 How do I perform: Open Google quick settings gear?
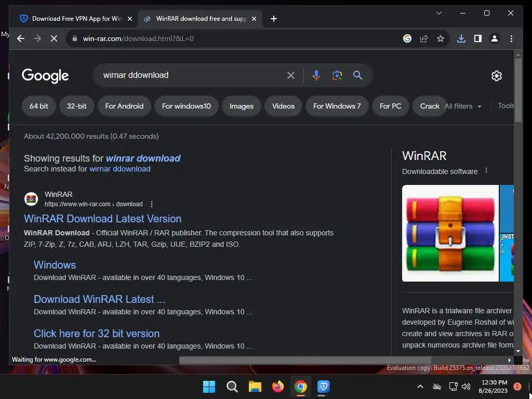tap(496, 76)
